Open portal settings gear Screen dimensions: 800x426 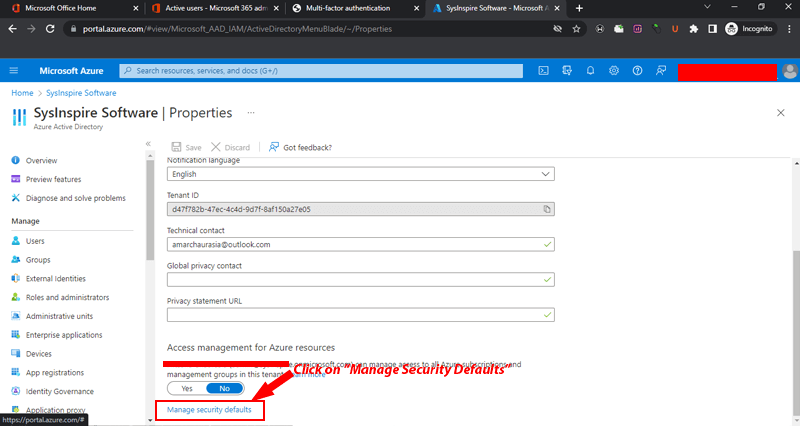[x=613, y=71]
